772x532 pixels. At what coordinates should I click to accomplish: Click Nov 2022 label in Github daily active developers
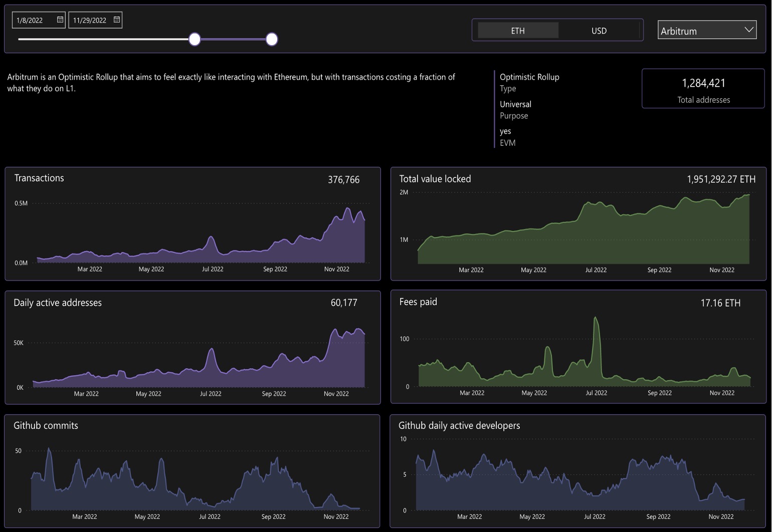click(721, 516)
